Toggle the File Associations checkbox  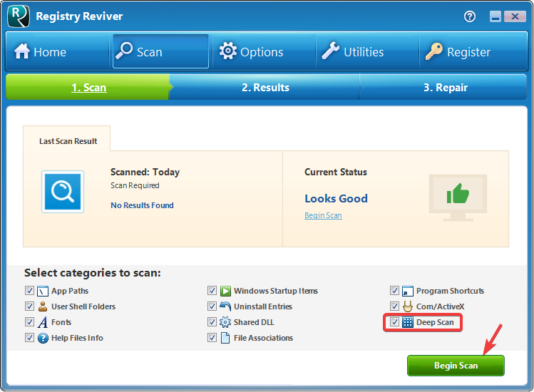click(212, 338)
